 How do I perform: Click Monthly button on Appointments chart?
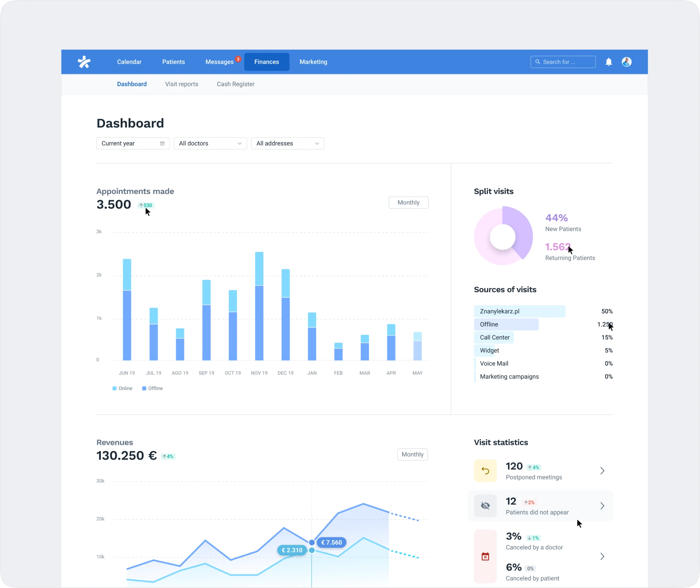408,202
